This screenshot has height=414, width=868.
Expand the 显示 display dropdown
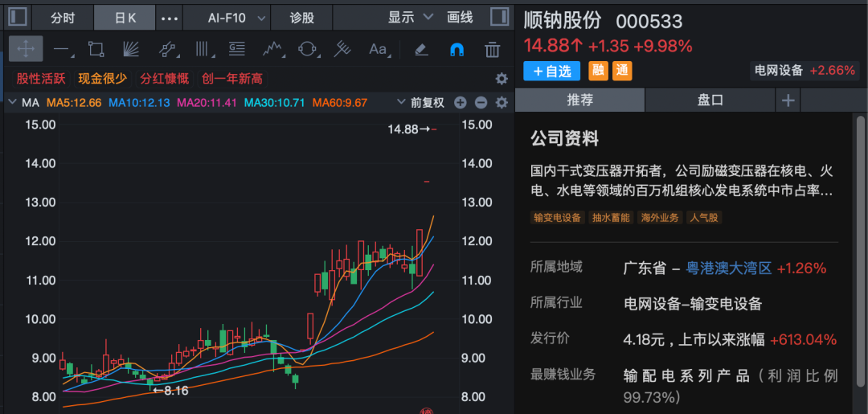click(x=410, y=17)
